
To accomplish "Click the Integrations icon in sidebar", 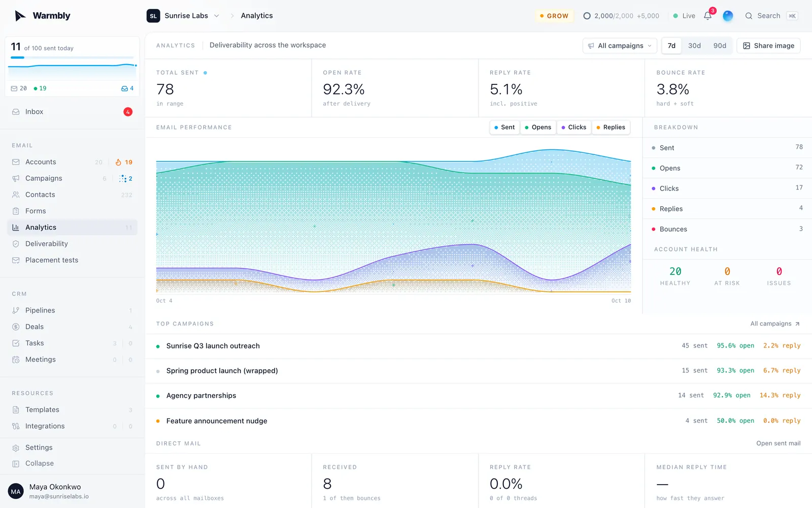I will (16, 426).
